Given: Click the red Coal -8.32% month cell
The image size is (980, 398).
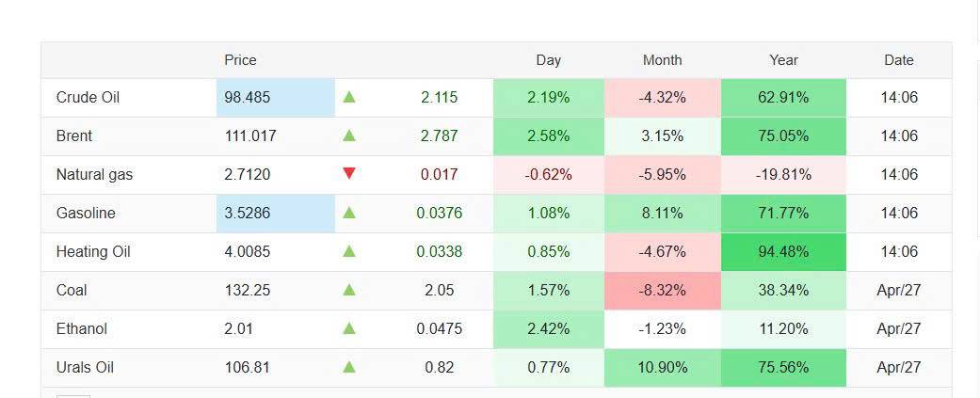Looking at the screenshot, I should tap(662, 290).
